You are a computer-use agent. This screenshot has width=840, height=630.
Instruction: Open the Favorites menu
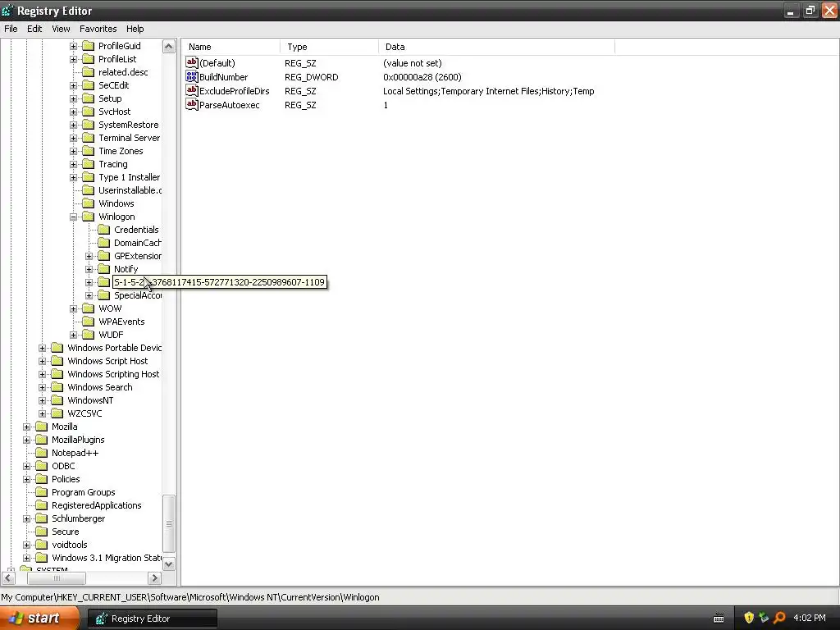pos(98,29)
